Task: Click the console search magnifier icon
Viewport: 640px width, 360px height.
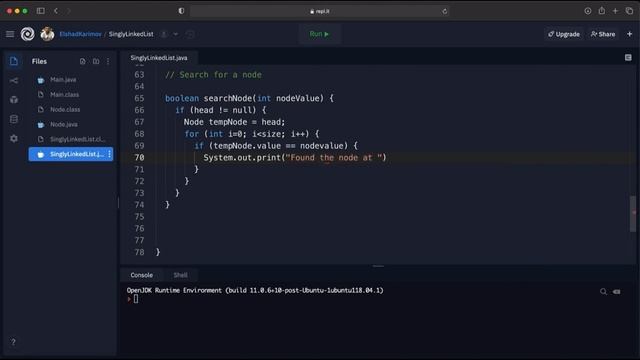Action: [x=603, y=292]
